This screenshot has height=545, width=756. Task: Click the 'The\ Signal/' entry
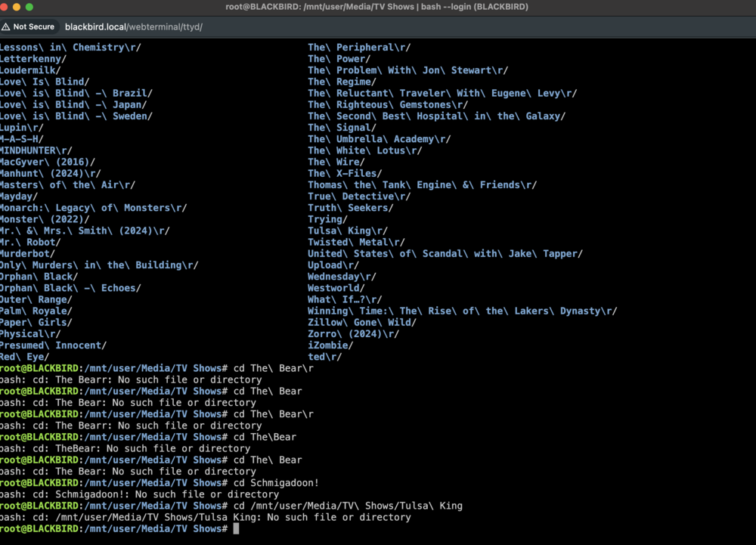coord(342,128)
